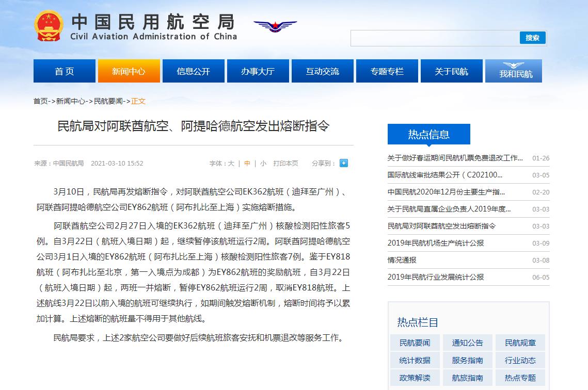Select 大 to enlarge the article font
Image resolution: width=588 pixels, height=390 pixels.
[x=231, y=163]
